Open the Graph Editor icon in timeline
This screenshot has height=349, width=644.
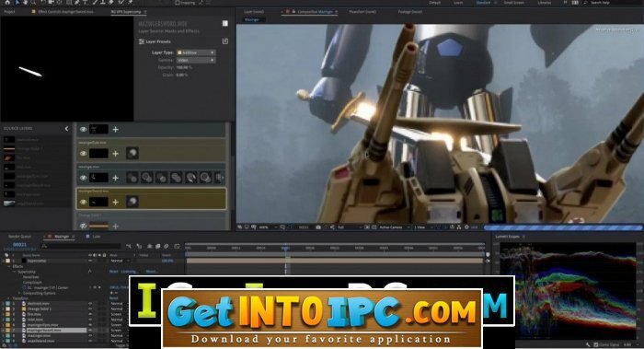177,246
